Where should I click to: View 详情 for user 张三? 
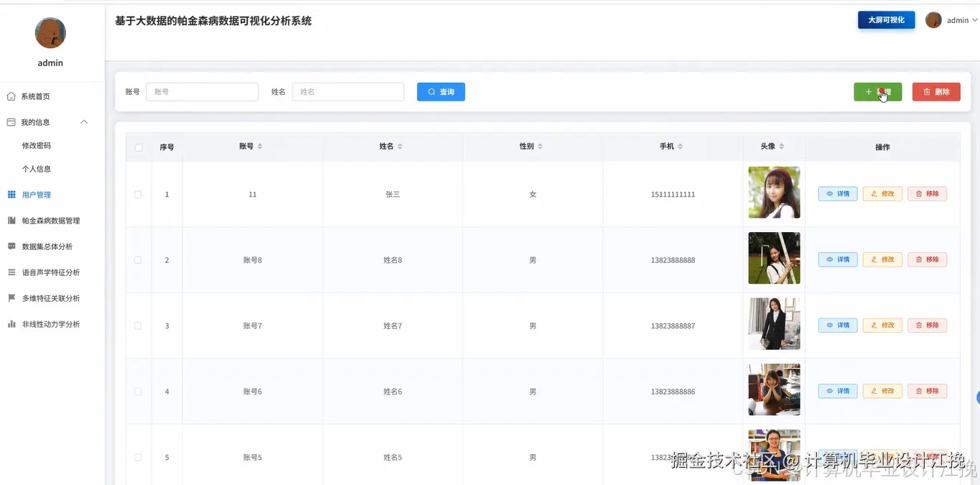838,194
